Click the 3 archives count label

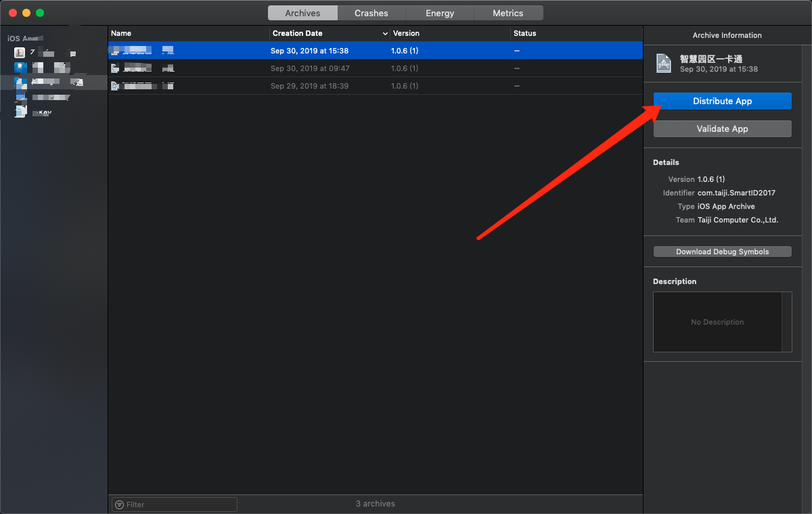pyautogui.click(x=376, y=504)
